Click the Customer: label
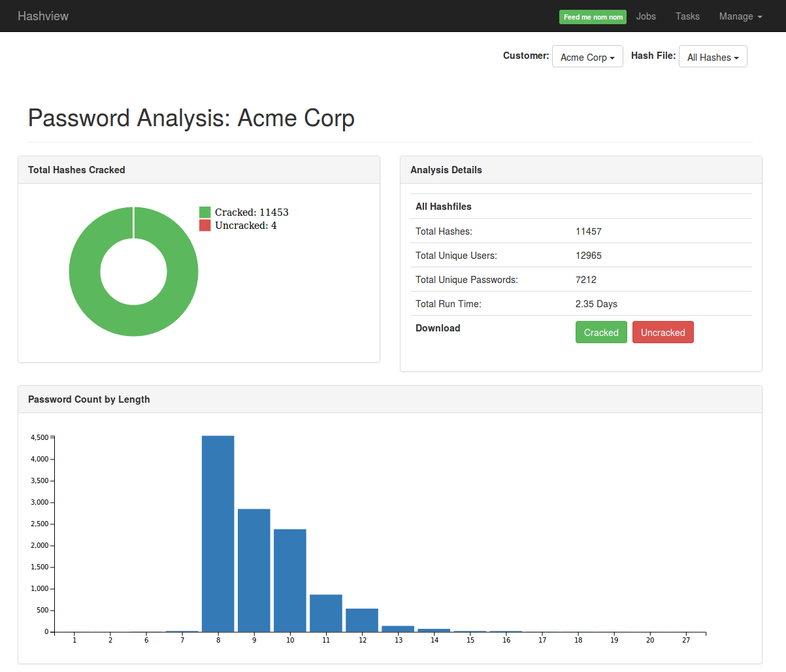The image size is (786, 672). coord(526,56)
